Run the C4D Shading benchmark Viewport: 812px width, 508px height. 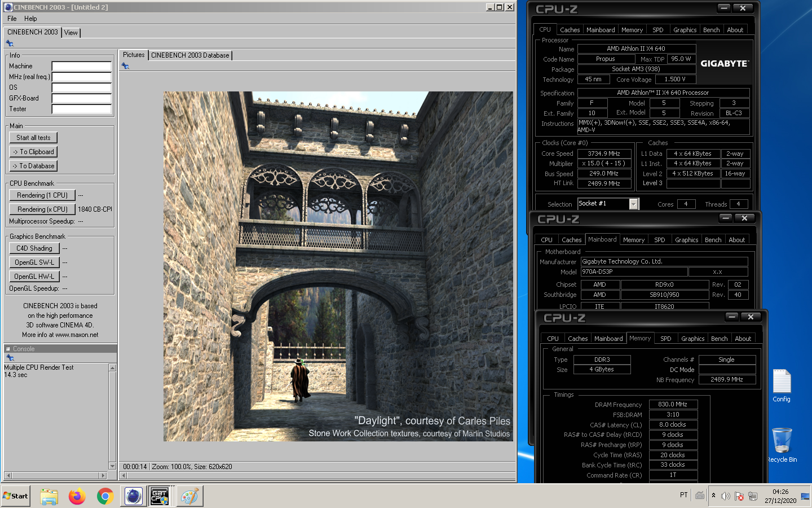click(x=34, y=248)
